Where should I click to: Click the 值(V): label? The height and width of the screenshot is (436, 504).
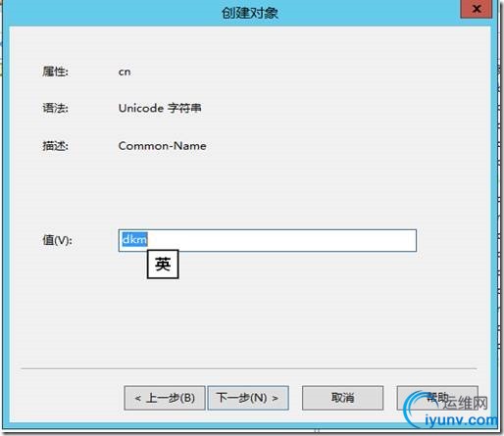click(57, 240)
